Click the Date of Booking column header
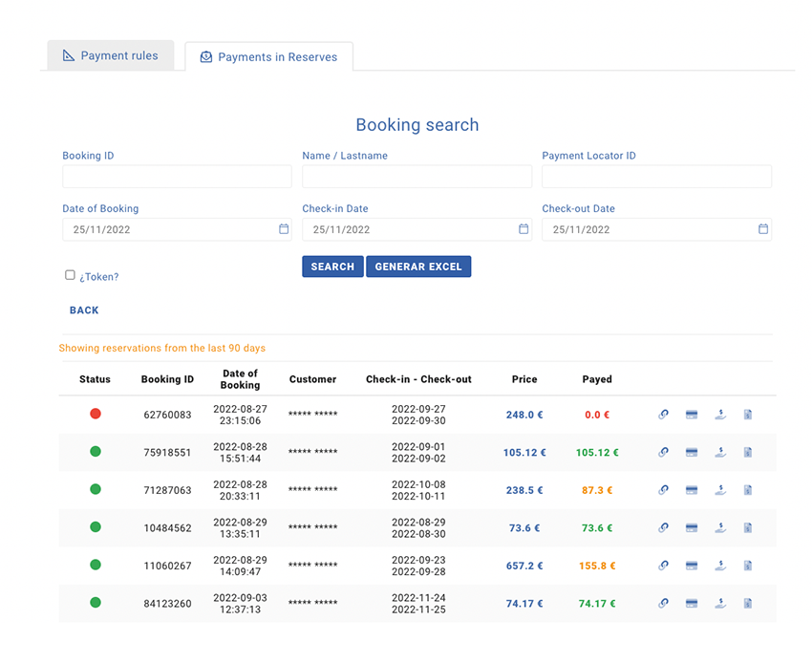This screenshot has height=663, width=812. pos(241,379)
